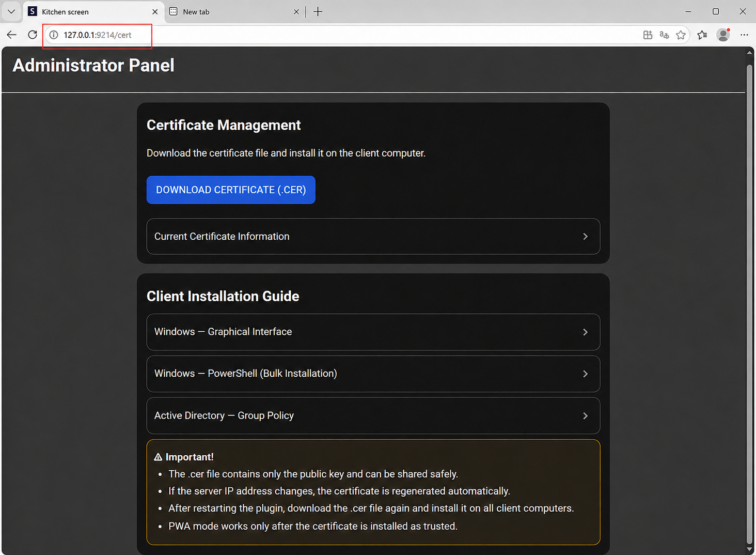
Task: Close the New tab tab
Action: 296,11
